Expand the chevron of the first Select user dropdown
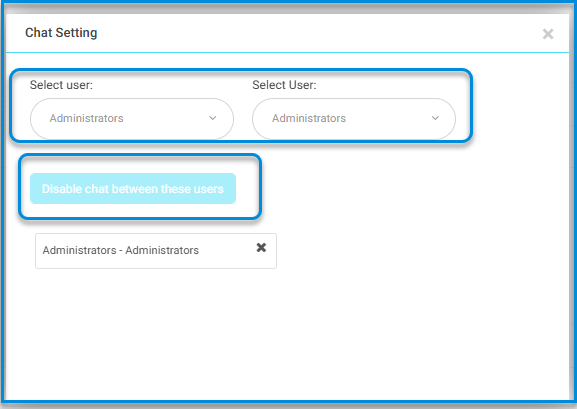This screenshot has height=409, width=577. click(212, 118)
